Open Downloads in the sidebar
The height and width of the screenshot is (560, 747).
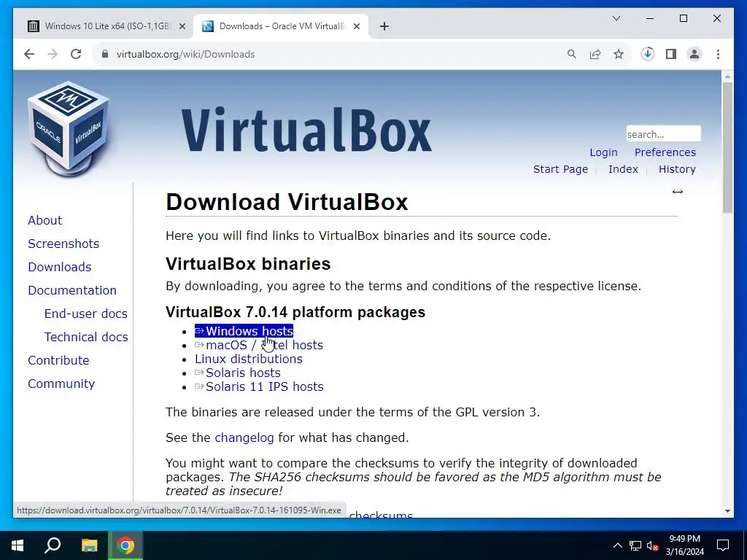click(x=60, y=267)
